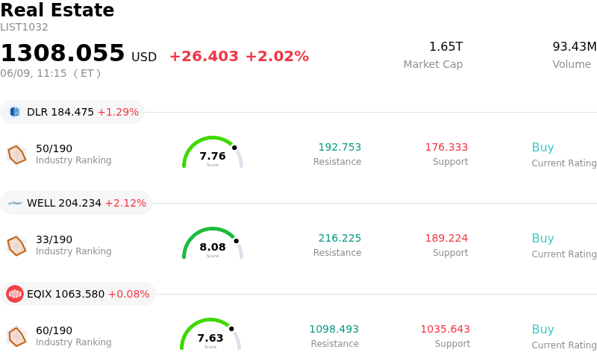This screenshot has height=364, width=597.
Task: Select WELL support value 189.224
Action: (446, 238)
